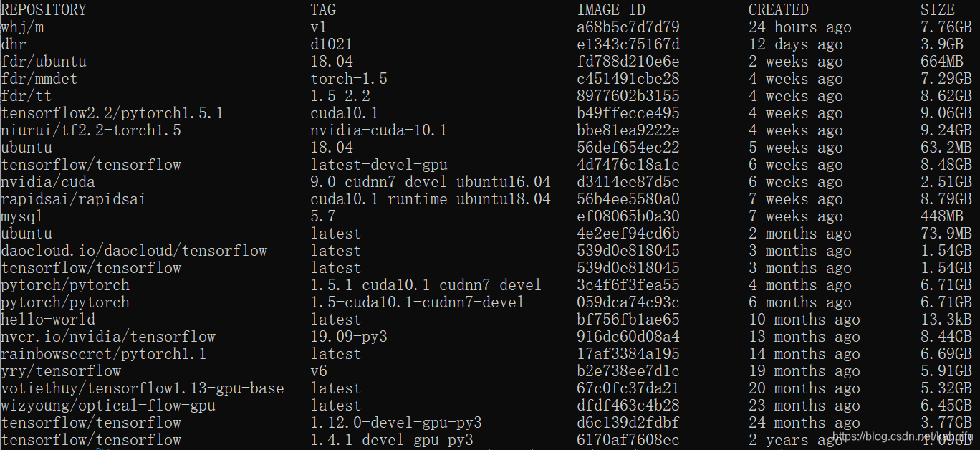Select the fdr/mmdet repository entry
Screen dimensions: 980x450
[39, 79]
